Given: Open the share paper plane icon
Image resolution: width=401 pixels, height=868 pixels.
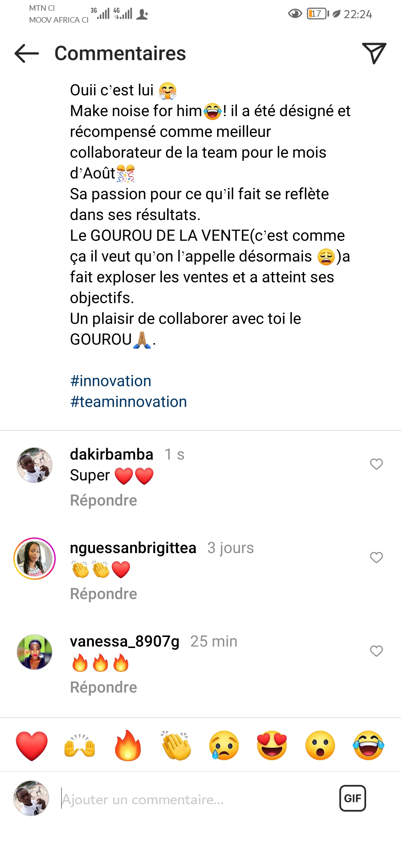Looking at the screenshot, I should click(374, 53).
